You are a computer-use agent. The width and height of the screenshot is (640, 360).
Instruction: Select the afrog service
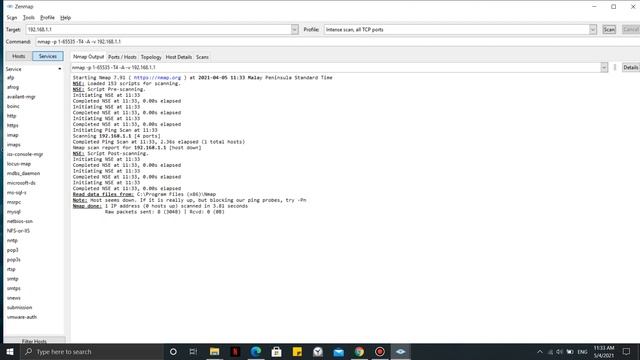[x=13, y=87]
